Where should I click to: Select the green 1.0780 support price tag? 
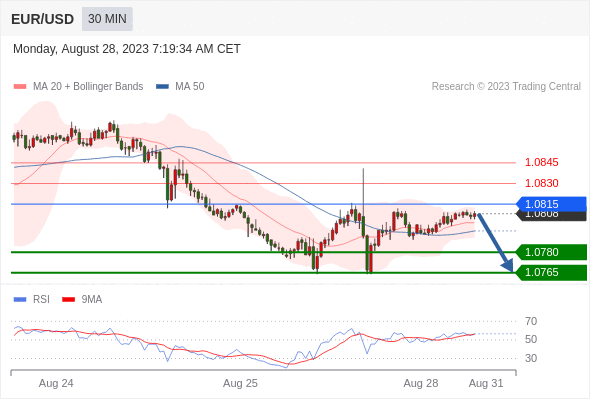(551, 252)
